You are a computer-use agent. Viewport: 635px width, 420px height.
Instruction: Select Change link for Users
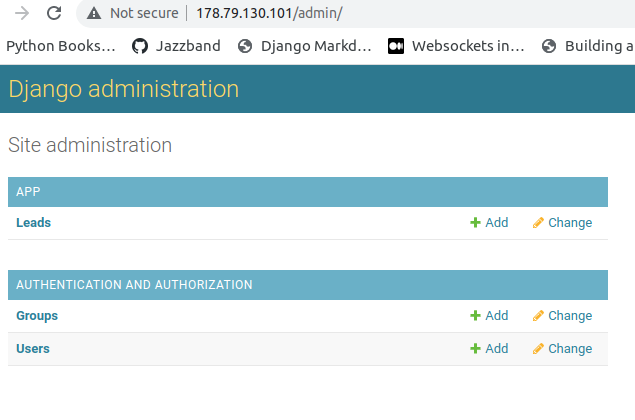[x=563, y=349]
